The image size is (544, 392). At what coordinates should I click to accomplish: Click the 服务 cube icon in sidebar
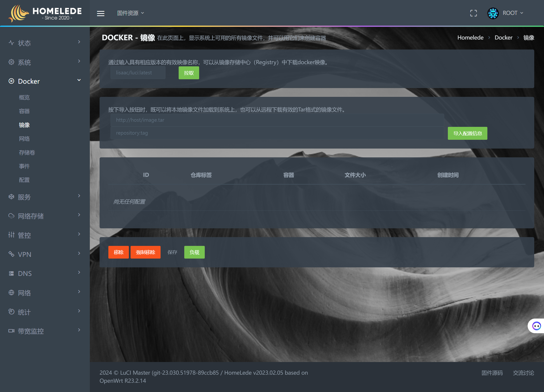click(x=11, y=197)
